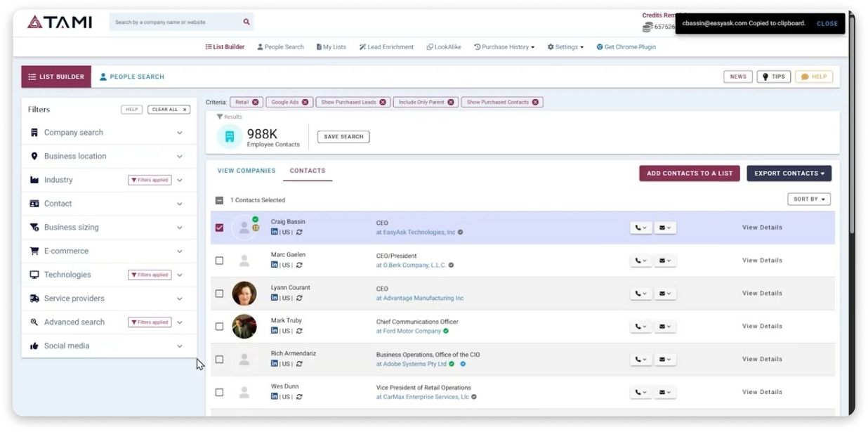The height and width of the screenshot is (432, 868).
Task: Click refresh icon for Rich Armendariz
Action: (299, 364)
